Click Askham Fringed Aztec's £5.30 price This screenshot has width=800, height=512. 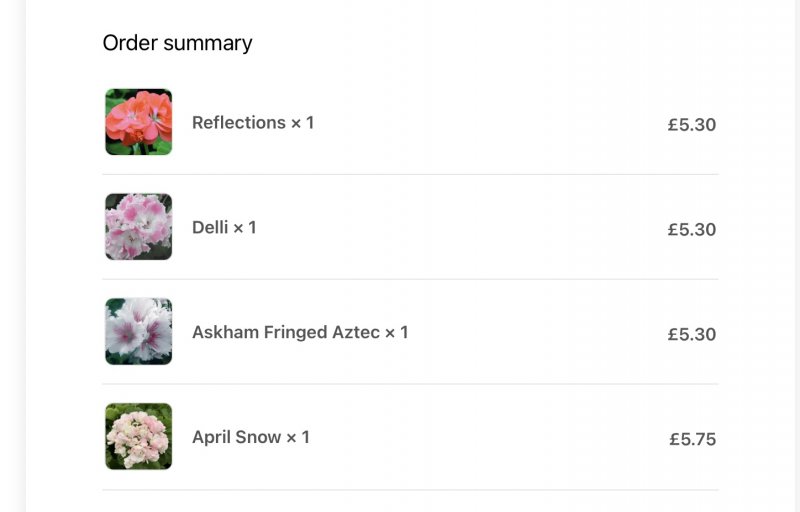[x=692, y=335]
